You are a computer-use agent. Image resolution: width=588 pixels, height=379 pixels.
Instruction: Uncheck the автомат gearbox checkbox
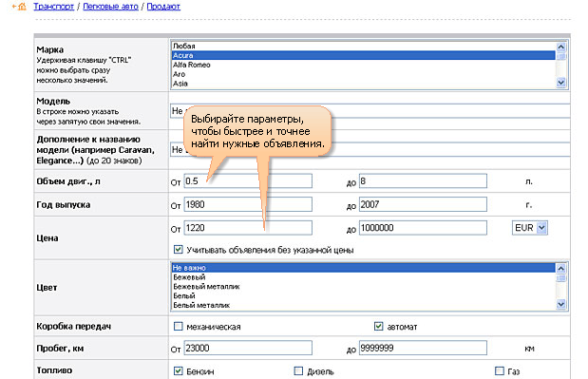pyautogui.click(x=378, y=326)
